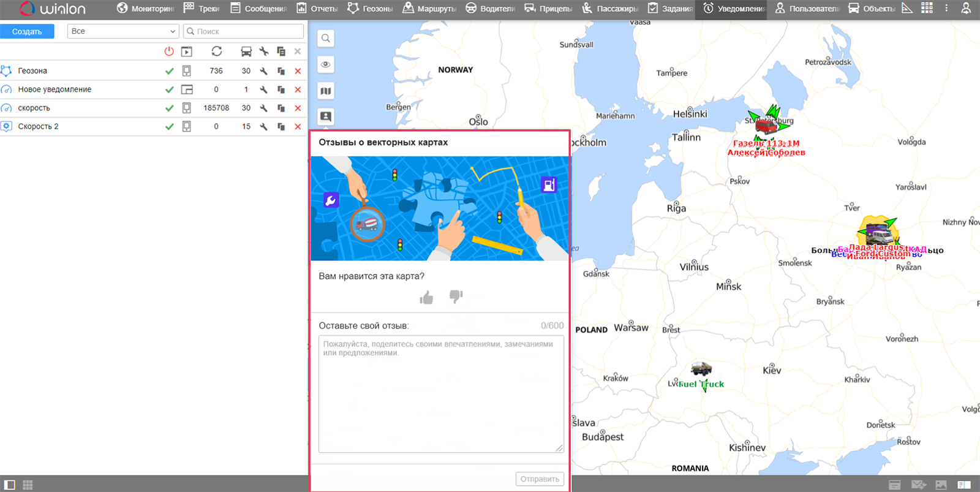Viewport: 980px width, 492px height.
Task: Edit properties of скорость notification
Action: click(263, 108)
